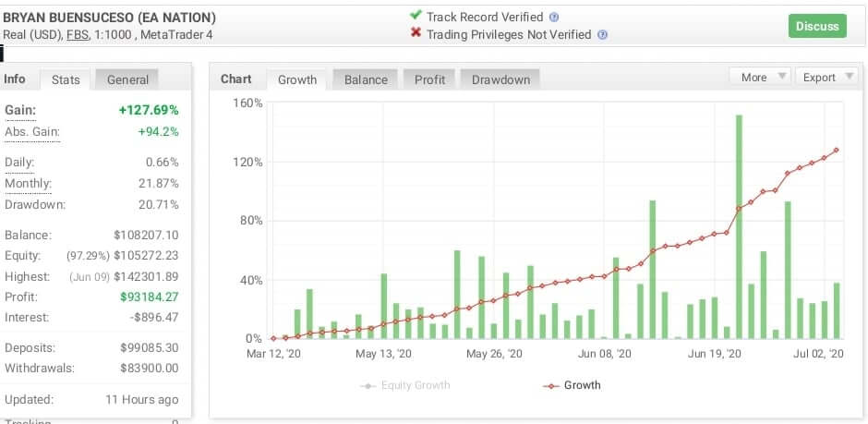Select the Balance chart tab
Screen dimensions: 868x424
coord(366,79)
